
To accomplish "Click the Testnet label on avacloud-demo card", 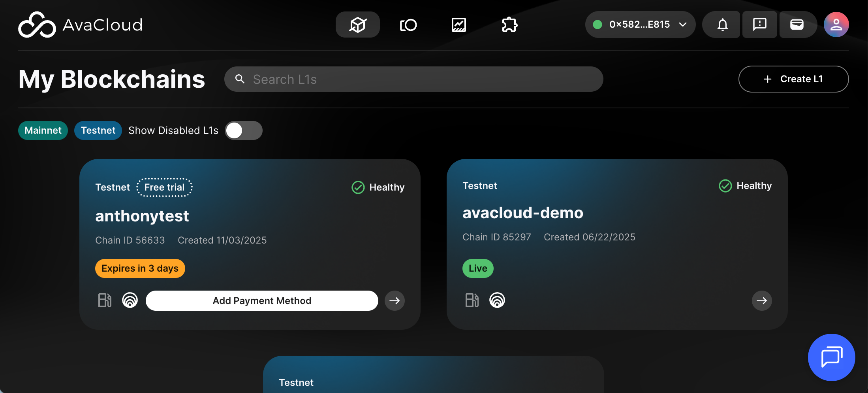I will (x=480, y=186).
